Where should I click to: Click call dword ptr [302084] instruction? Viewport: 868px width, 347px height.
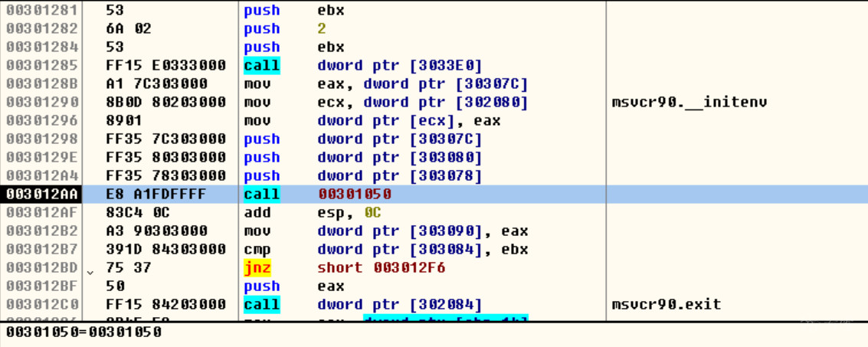click(x=363, y=304)
